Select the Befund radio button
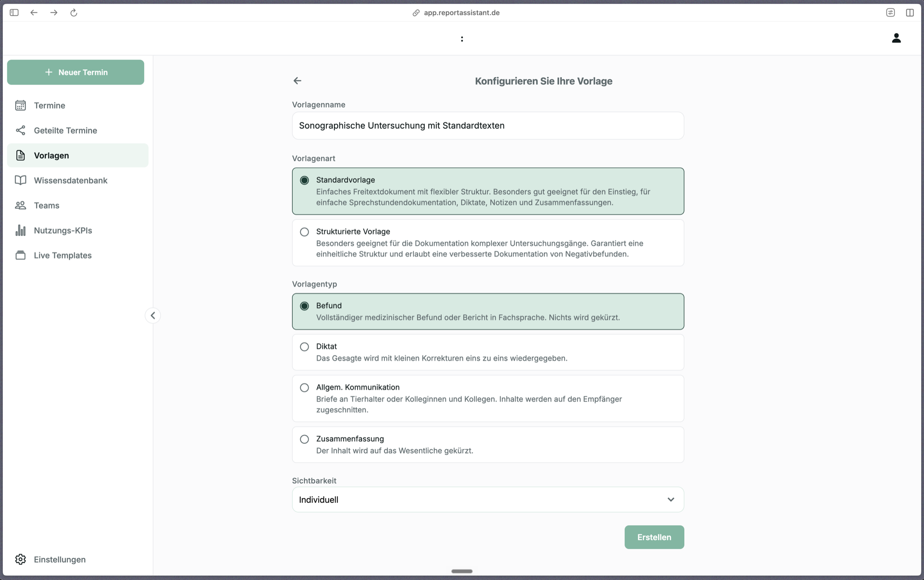Viewport: 924px width, 580px height. [x=304, y=306]
